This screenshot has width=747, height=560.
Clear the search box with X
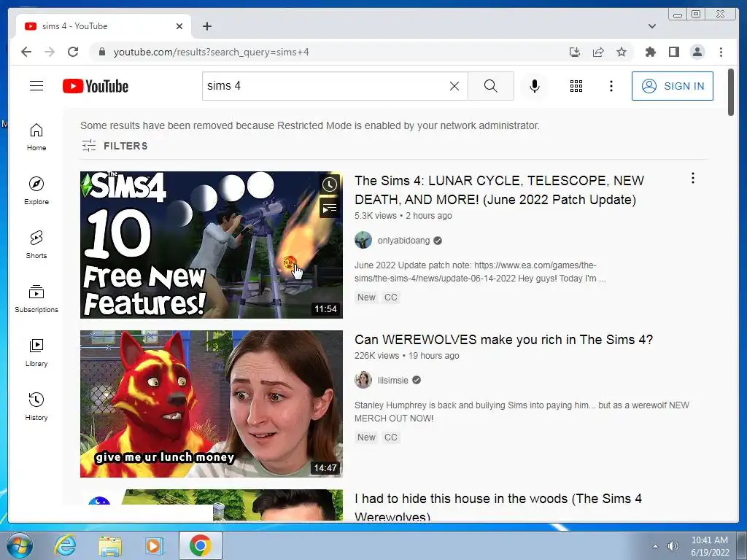pyautogui.click(x=454, y=86)
